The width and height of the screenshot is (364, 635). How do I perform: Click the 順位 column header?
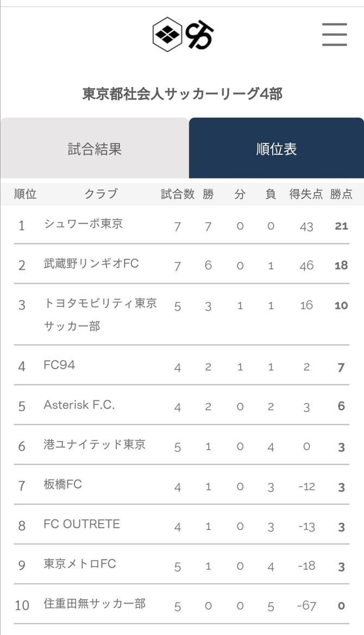25,194
